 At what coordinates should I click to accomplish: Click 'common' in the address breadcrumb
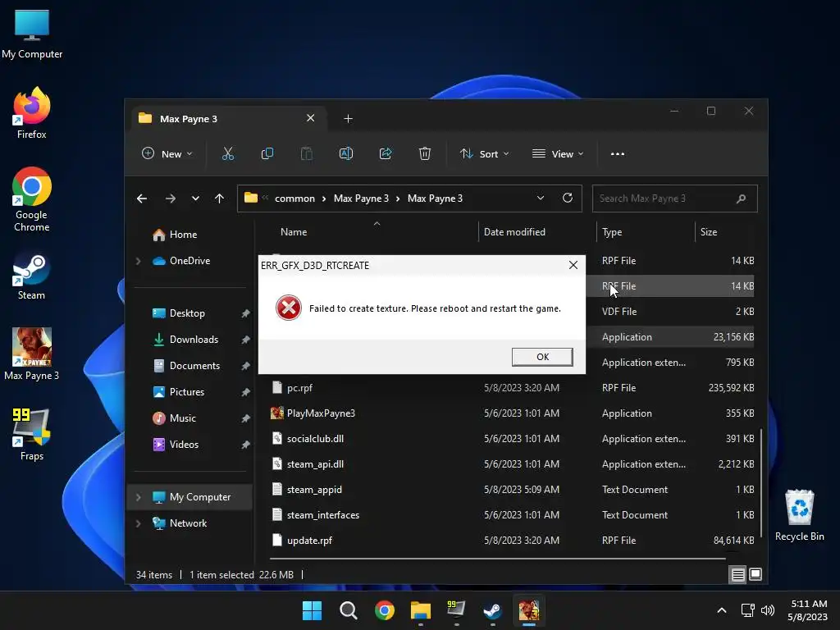[x=294, y=199]
